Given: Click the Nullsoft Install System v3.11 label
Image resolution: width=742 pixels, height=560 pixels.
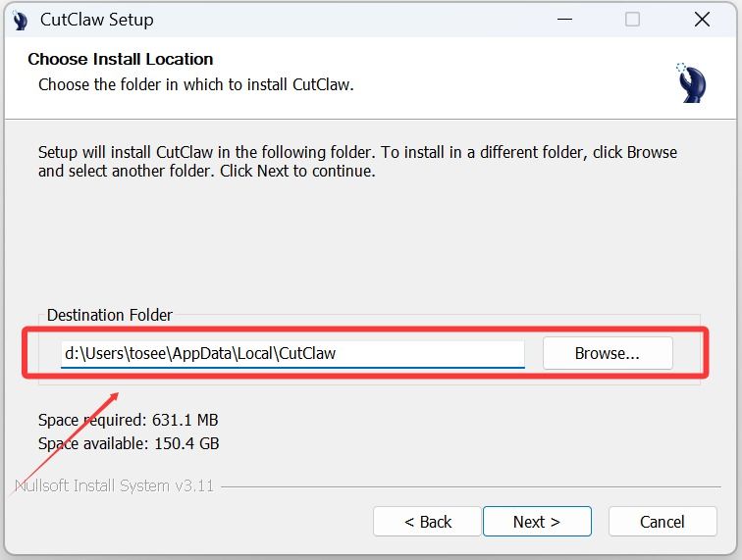Looking at the screenshot, I should tap(116, 485).
